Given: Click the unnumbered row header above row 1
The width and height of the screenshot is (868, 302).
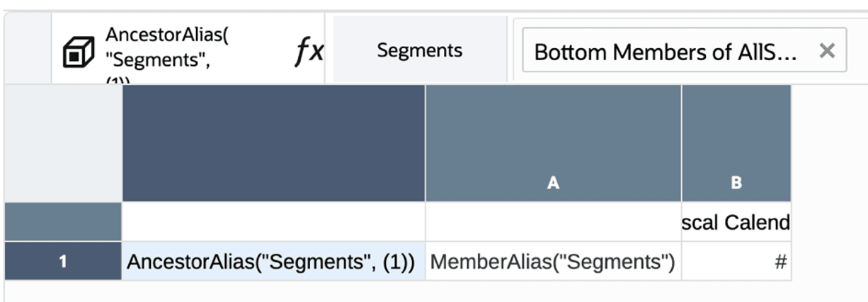Looking at the screenshot, I should (x=62, y=222).
